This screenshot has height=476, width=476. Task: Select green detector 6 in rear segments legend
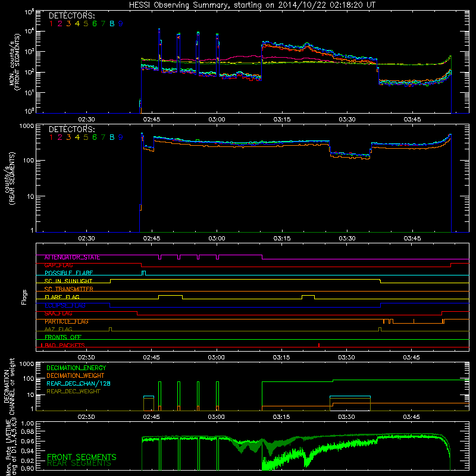click(x=95, y=137)
